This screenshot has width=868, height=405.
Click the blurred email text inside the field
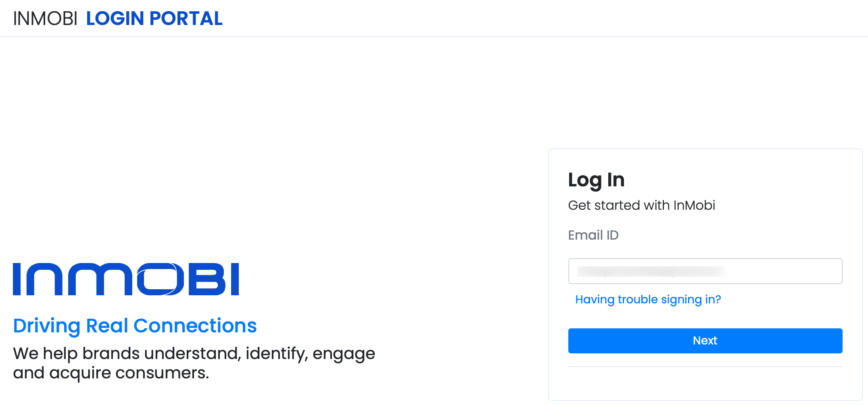[651, 271]
